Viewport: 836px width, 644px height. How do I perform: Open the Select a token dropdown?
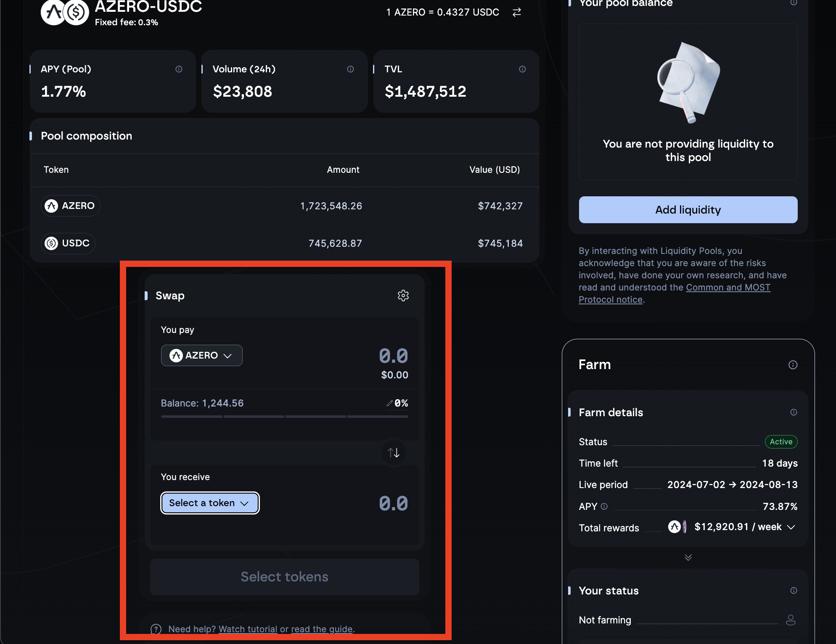coord(209,503)
